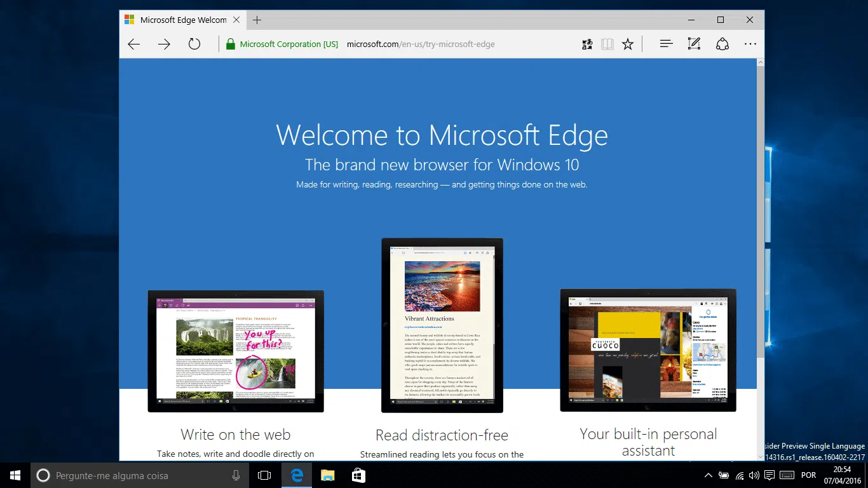Click the Write on the web tablet image
Image resolution: width=868 pixels, height=488 pixels.
pos(236,351)
